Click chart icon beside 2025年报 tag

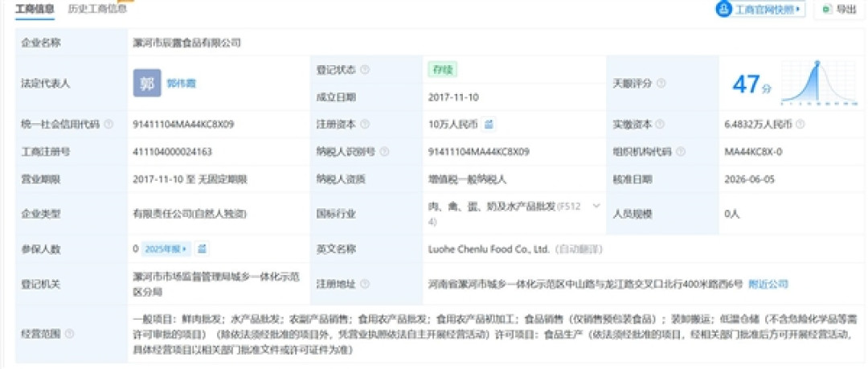(202, 248)
